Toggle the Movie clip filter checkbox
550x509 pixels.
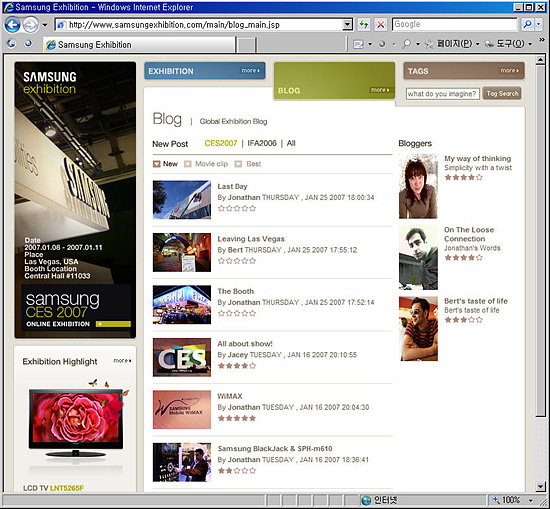(x=188, y=164)
